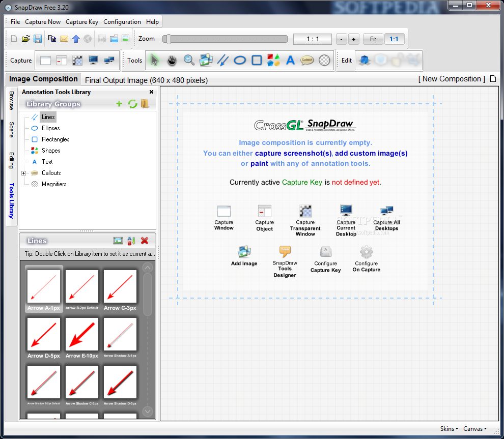Viewport: 504px width, 439px height.
Task: Close the Annotation Tools Library panel
Action: [151, 92]
